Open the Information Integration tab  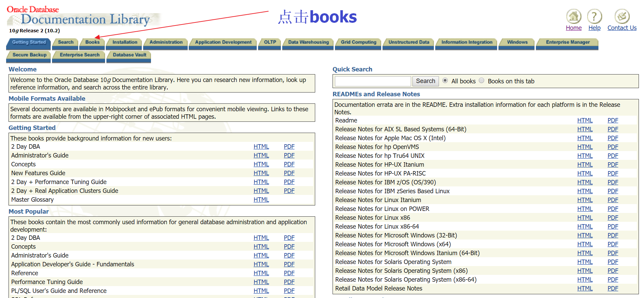[467, 44]
